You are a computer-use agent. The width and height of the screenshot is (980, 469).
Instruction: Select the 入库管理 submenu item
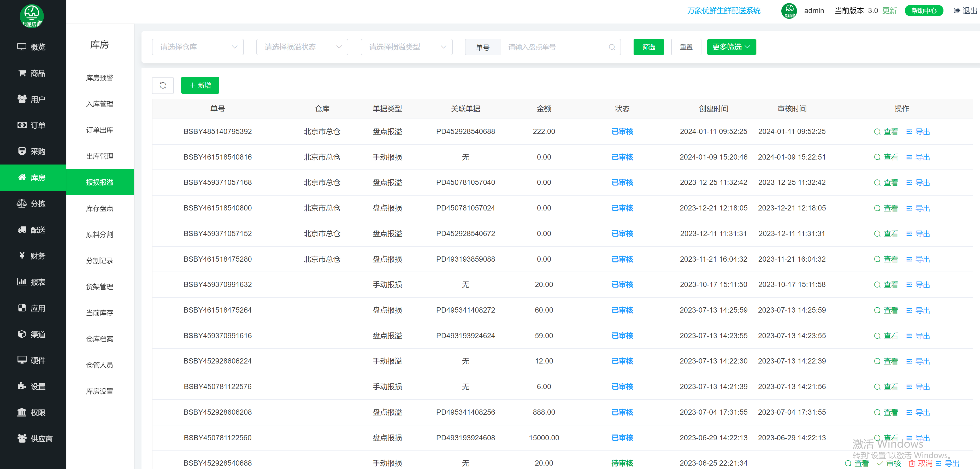click(x=99, y=104)
